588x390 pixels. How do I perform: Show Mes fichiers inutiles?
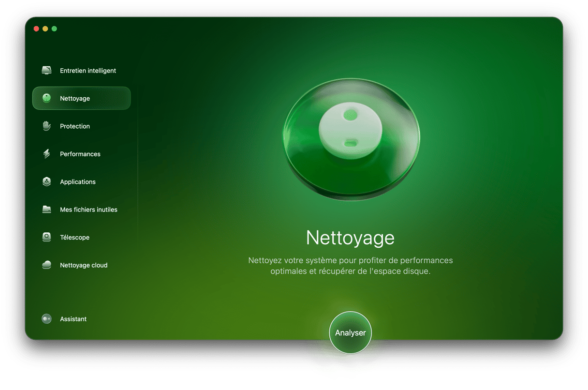[81, 210]
